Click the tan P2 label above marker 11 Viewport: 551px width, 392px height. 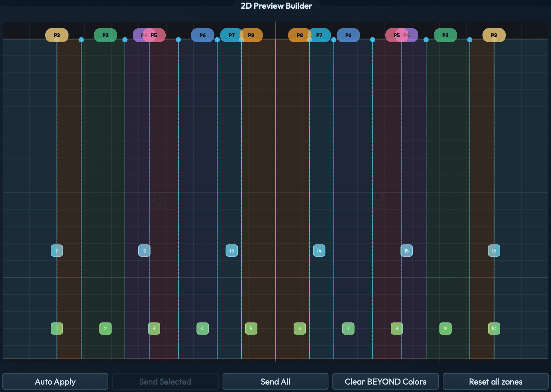click(57, 35)
